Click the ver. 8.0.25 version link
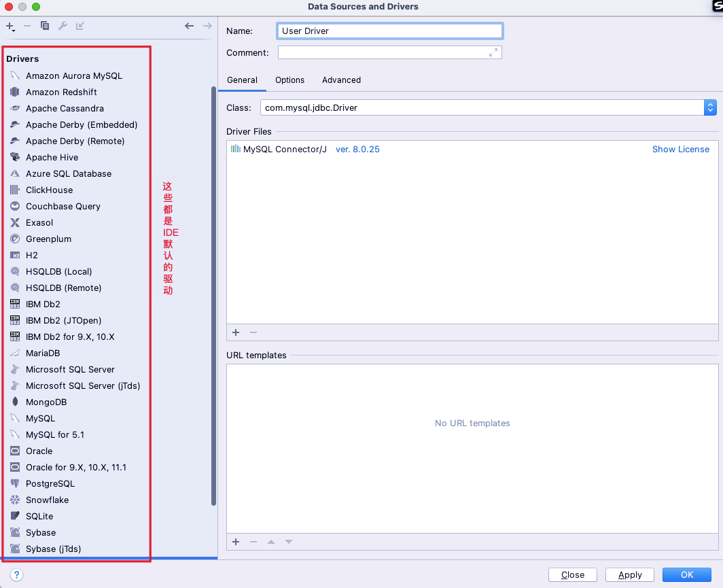 (x=357, y=149)
